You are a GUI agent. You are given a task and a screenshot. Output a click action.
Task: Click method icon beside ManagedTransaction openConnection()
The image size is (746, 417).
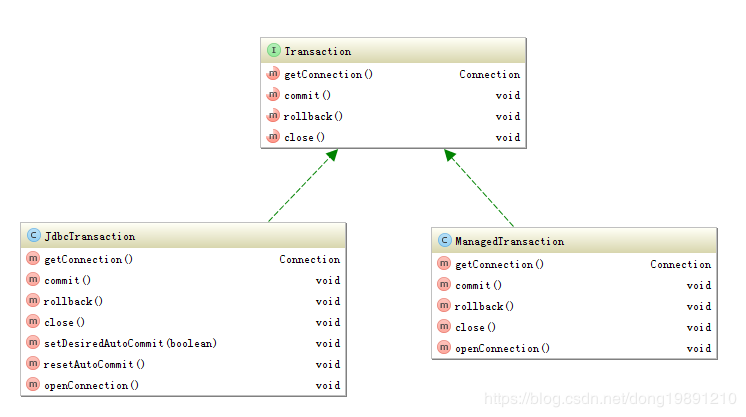click(x=444, y=348)
